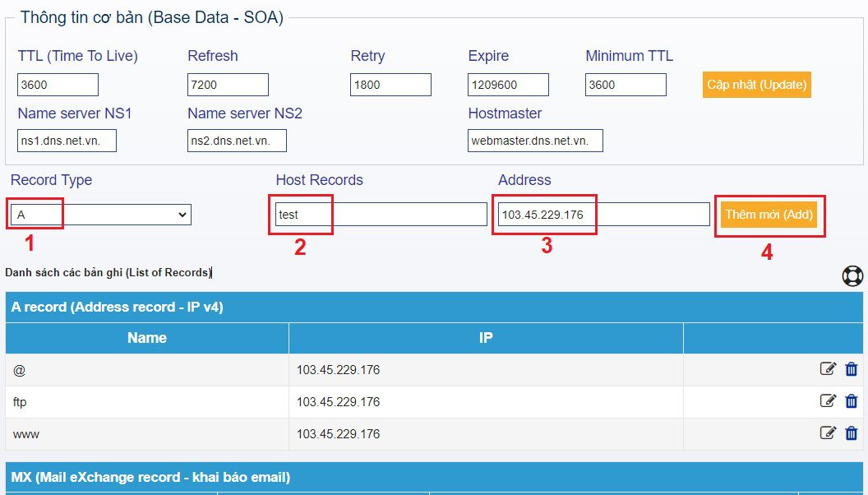Select the Record Type label

coord(52,180)
